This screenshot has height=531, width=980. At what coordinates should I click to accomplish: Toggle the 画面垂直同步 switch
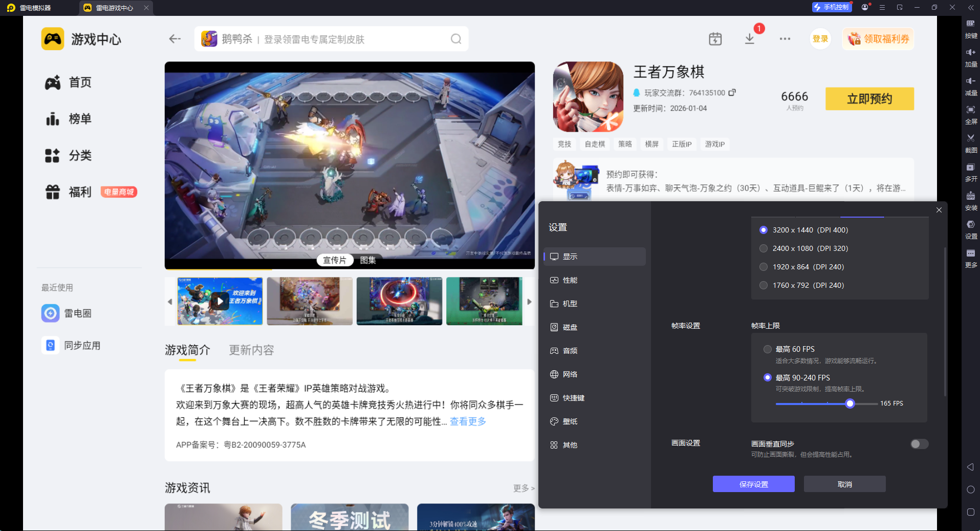pyautogui.click(x=919, y=444)
